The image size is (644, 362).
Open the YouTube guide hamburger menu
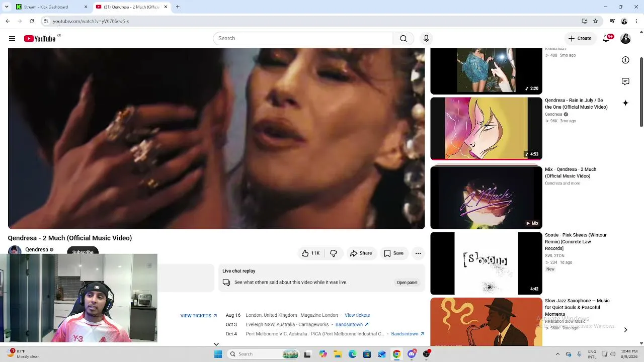point(12,39)
